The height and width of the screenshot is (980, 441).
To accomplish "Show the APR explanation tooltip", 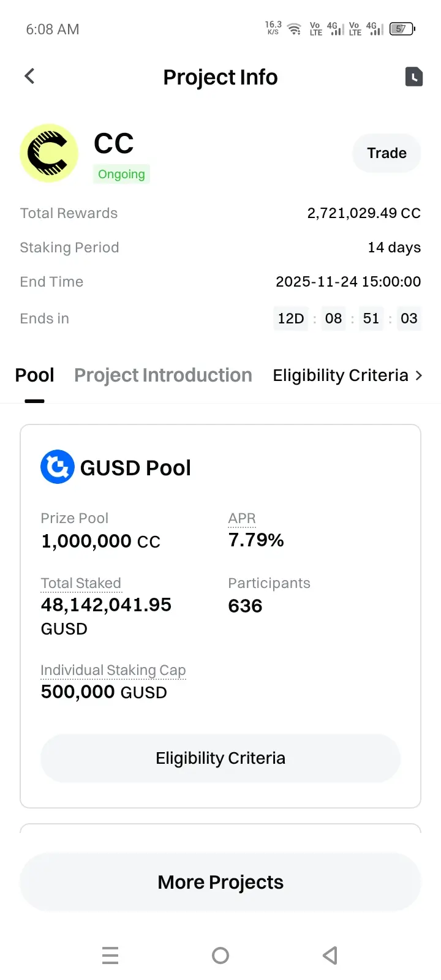I will [x=242, y=518].
